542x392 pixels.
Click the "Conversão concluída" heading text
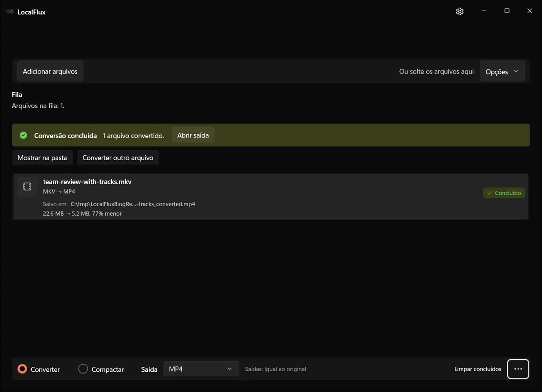pos(65,135)
